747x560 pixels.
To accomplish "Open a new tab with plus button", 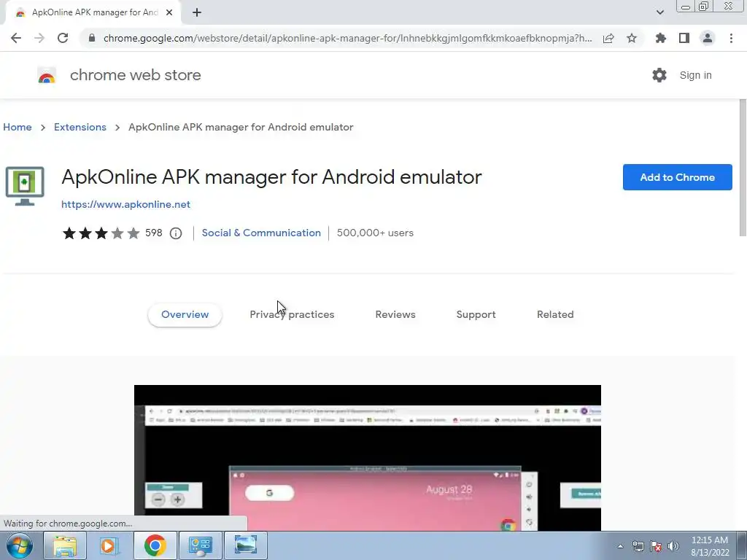I will [197, 12].
